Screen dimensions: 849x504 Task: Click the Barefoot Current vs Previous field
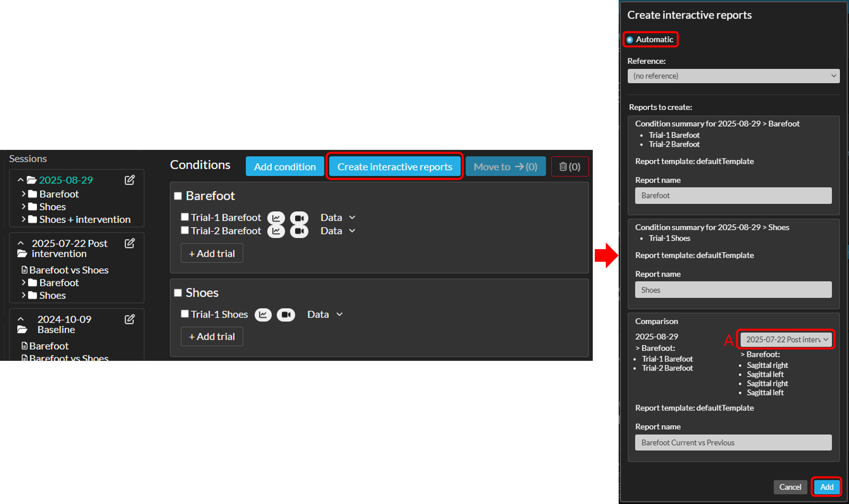click(x=733, y=443)
